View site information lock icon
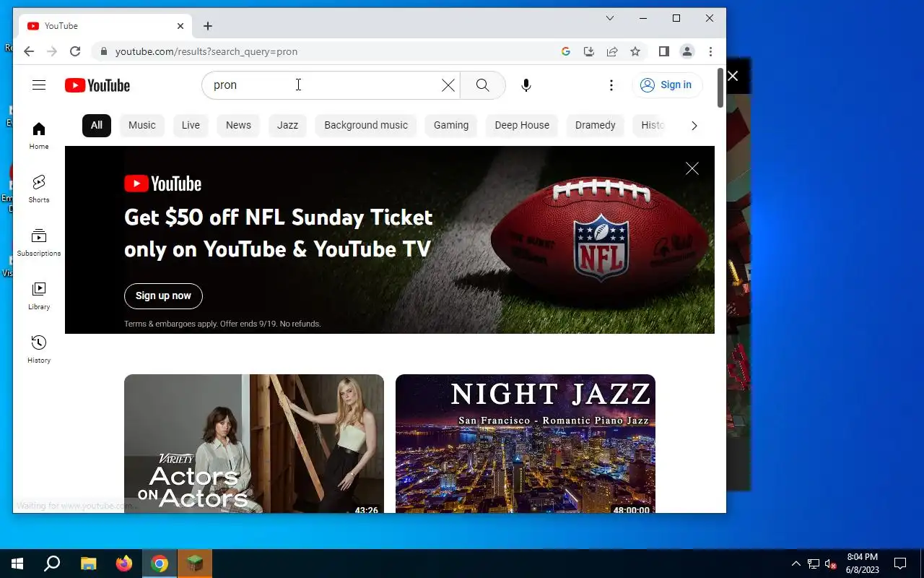This screenshot has width=924, height=578. (104, 51)
